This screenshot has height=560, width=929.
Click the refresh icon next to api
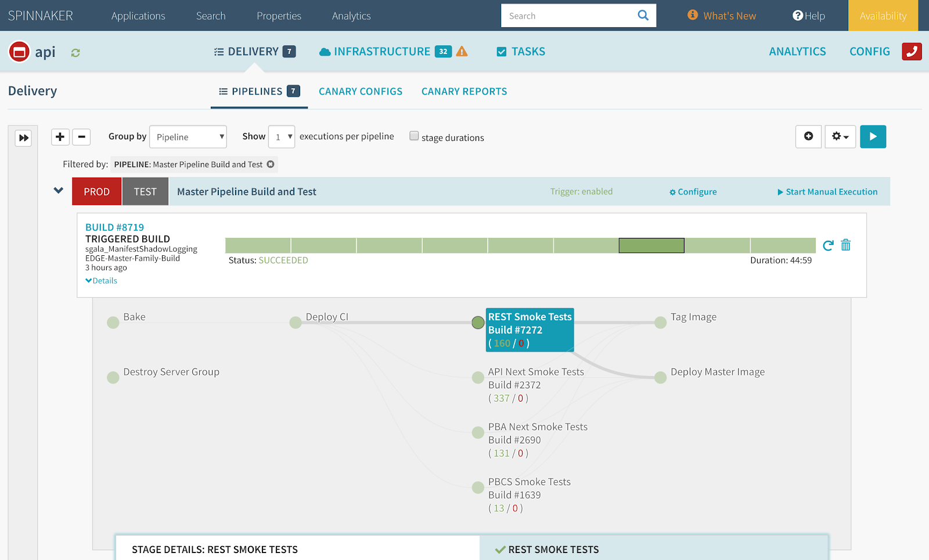75,53
